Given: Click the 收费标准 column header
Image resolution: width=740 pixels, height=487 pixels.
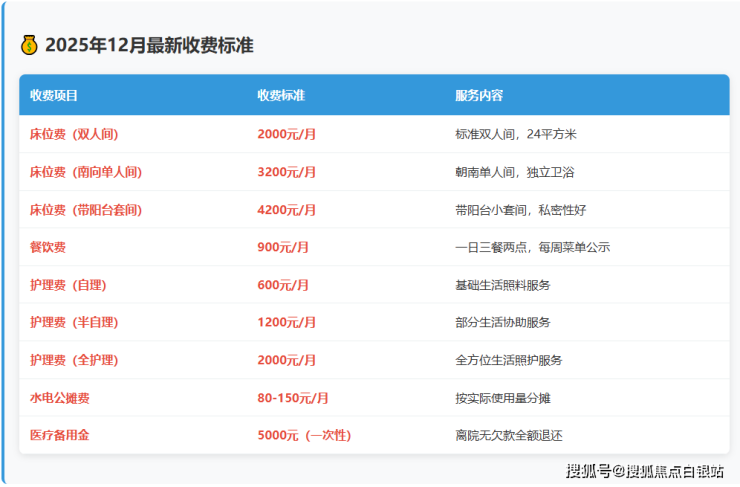Looking at the screenshot, I should (x=281, y=96).
